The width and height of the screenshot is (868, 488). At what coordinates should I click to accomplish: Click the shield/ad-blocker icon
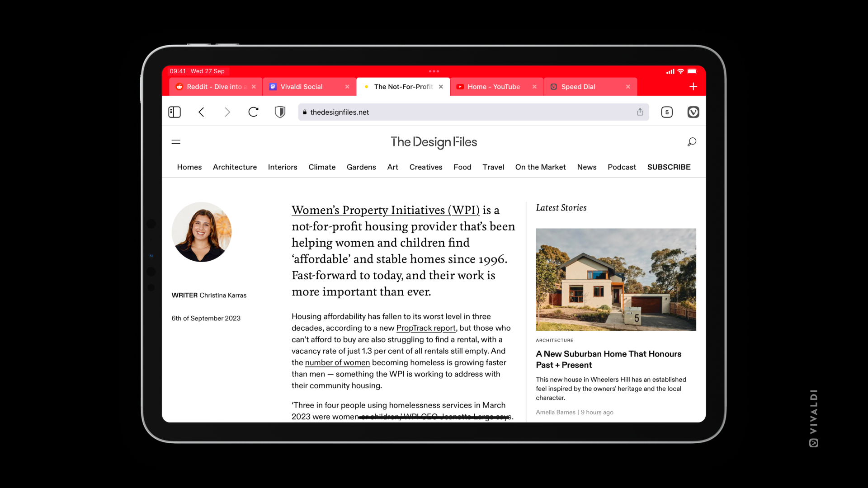click(279, 112)
